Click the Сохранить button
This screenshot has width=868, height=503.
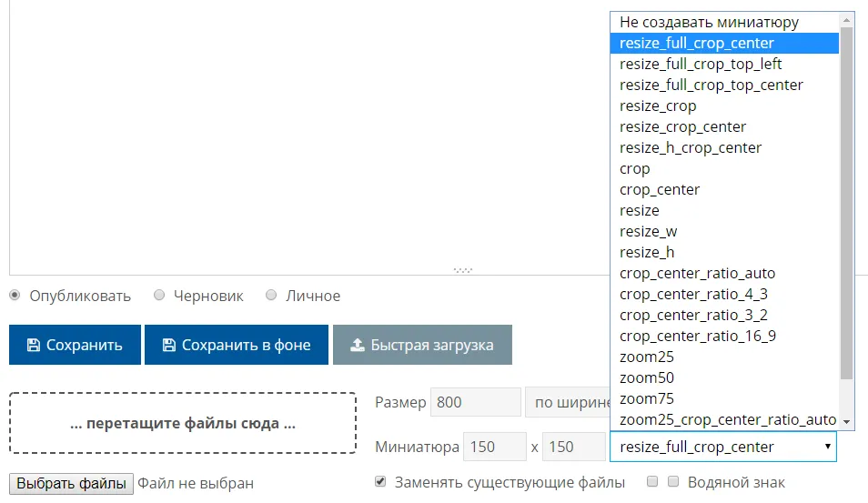tap(75, 345)
